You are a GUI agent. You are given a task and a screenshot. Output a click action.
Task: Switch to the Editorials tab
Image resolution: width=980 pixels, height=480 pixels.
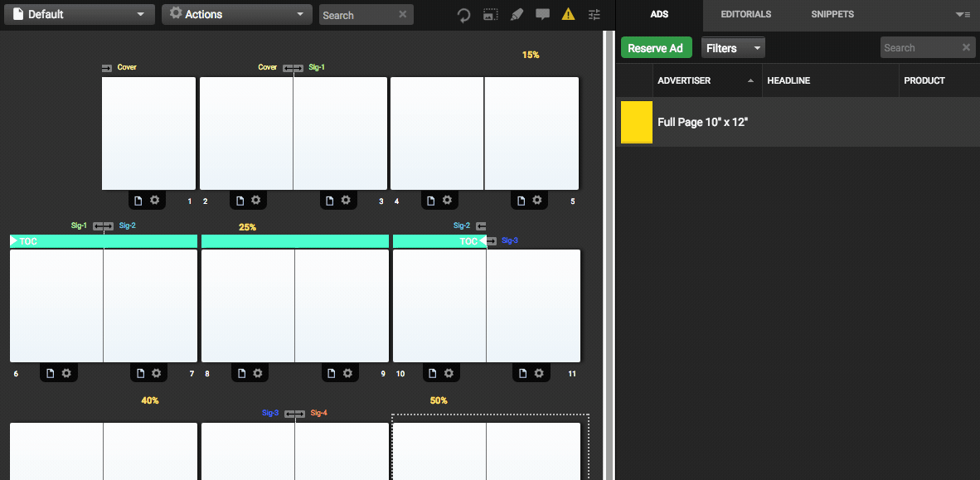(x=745, y=14)
